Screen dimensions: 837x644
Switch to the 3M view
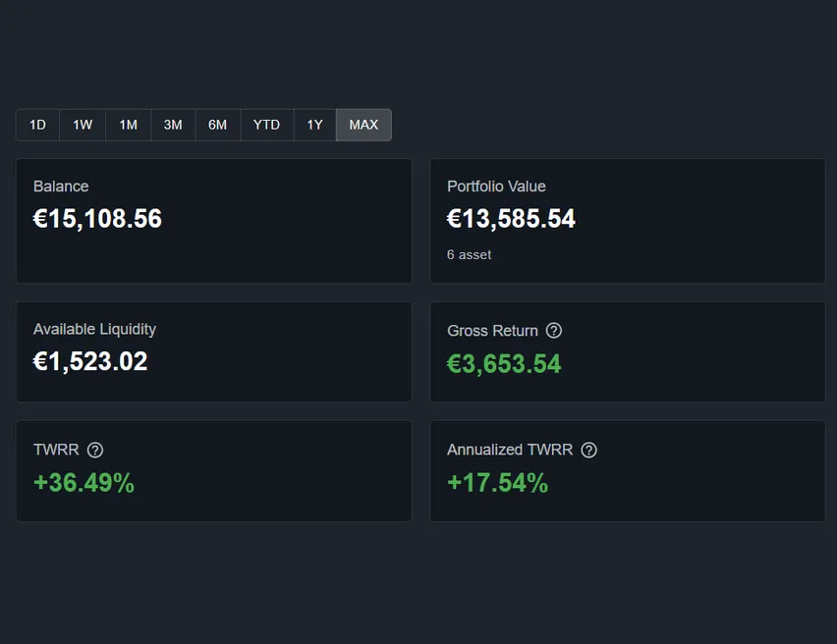tap(172, 125)
